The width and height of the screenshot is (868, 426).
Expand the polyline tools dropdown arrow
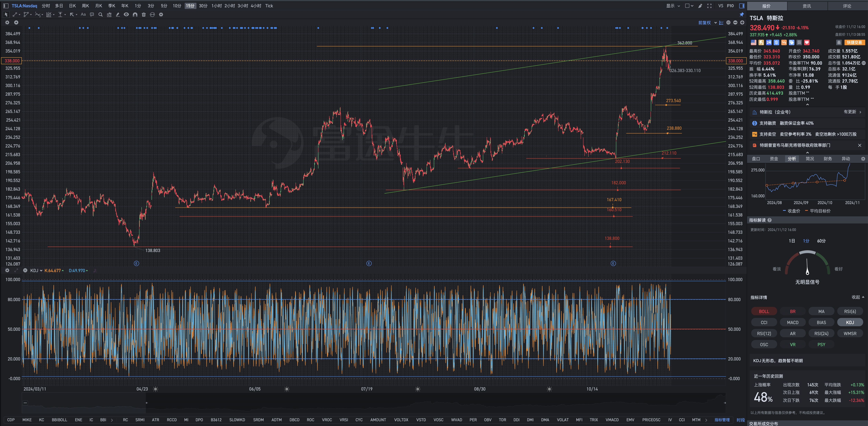(31, 14)
